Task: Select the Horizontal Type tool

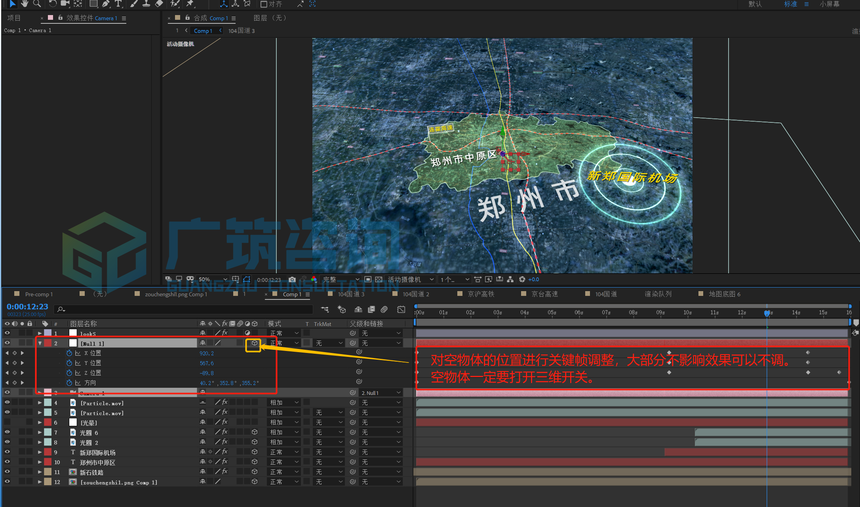Action: 118,3
